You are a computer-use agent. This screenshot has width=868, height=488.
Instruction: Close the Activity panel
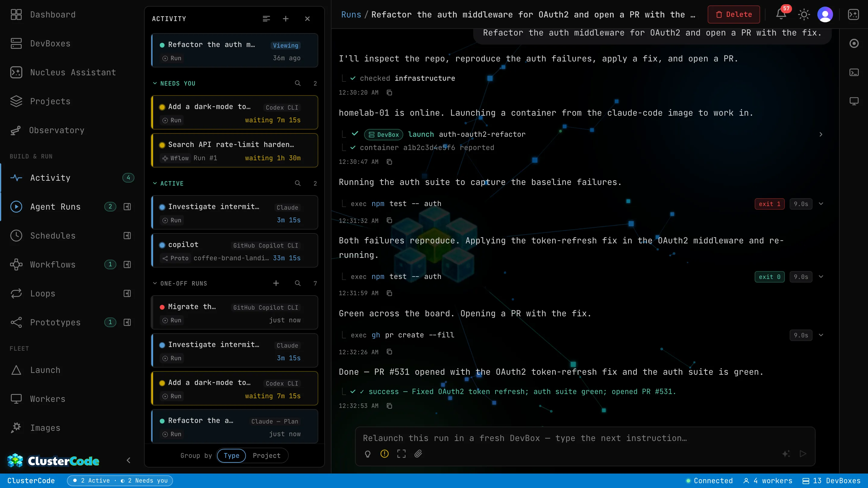tap(307, 19)
